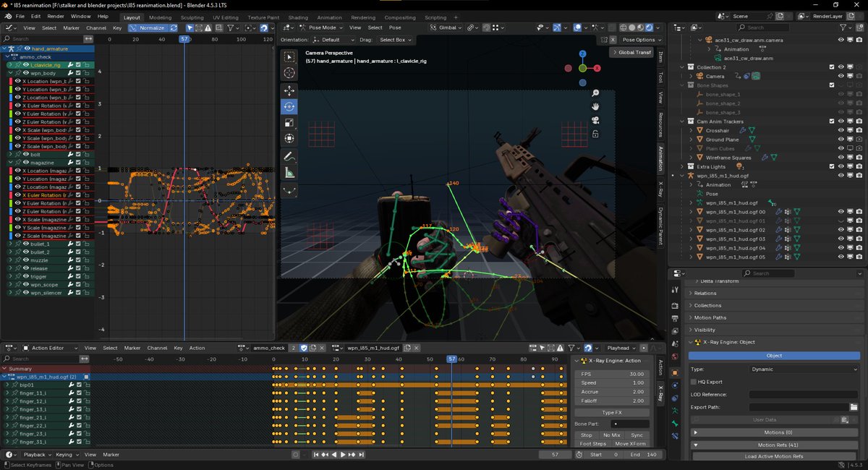Click Play animation in reverse button
The height and width of the screenshot is (470, 868).
click(334, 455)
